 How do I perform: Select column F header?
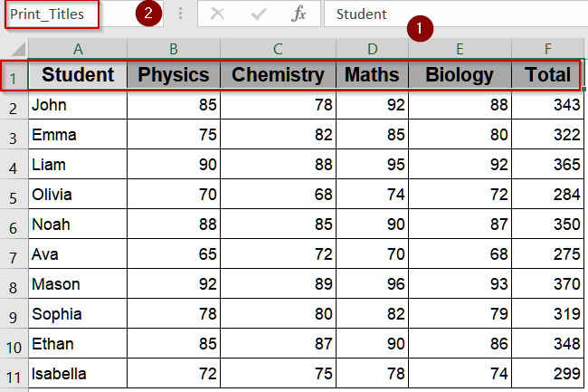[x=547, y=47]
